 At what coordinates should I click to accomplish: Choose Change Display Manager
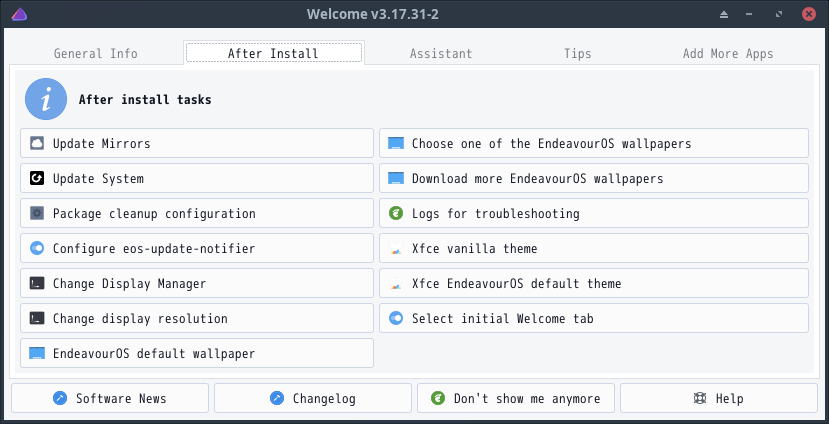[197, 283]
